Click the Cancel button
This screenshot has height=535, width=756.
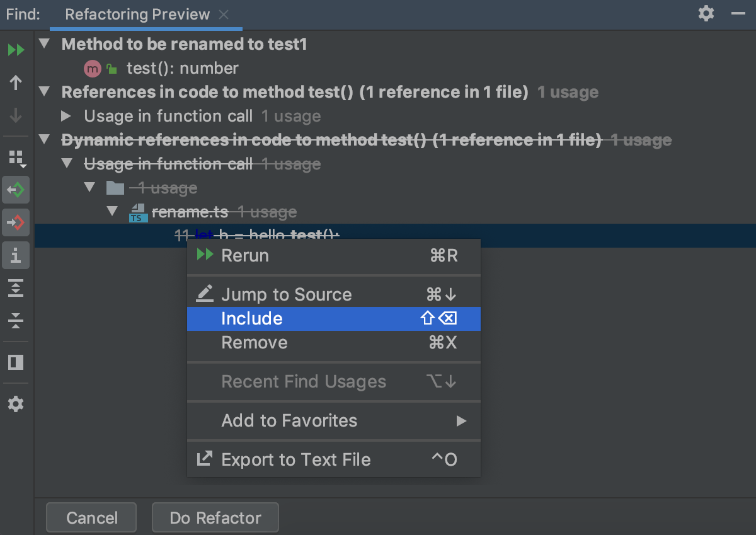(x=91, y=518)
